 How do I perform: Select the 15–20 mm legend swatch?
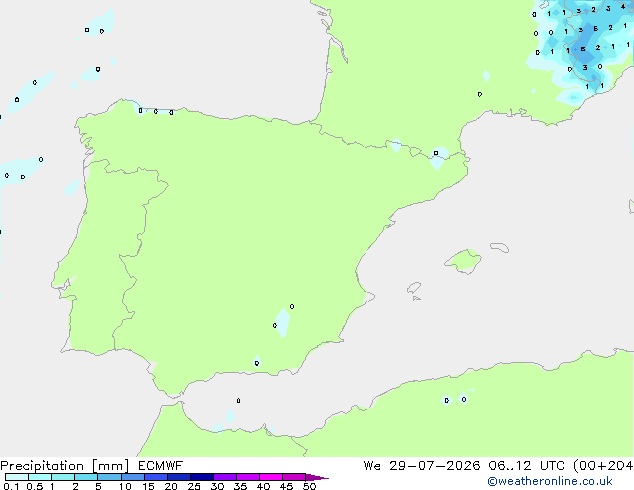click(x=156, y=477)
